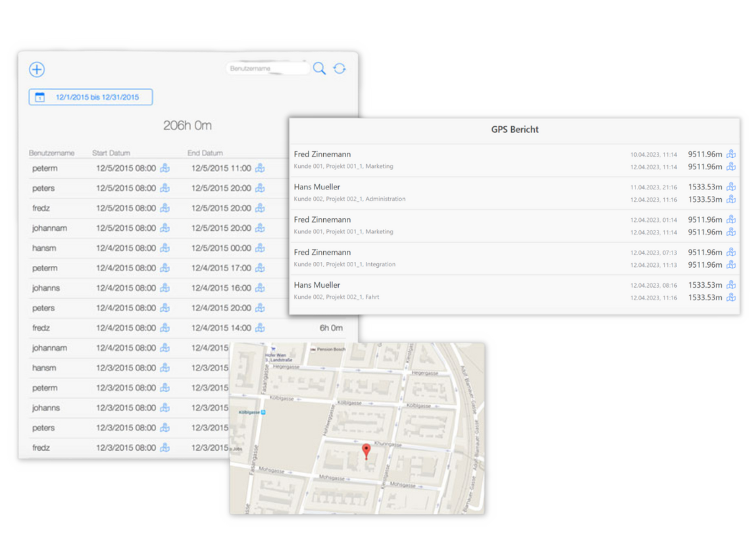Sort by the Benutzername column header
752x560 pixels.
(51, 153)
